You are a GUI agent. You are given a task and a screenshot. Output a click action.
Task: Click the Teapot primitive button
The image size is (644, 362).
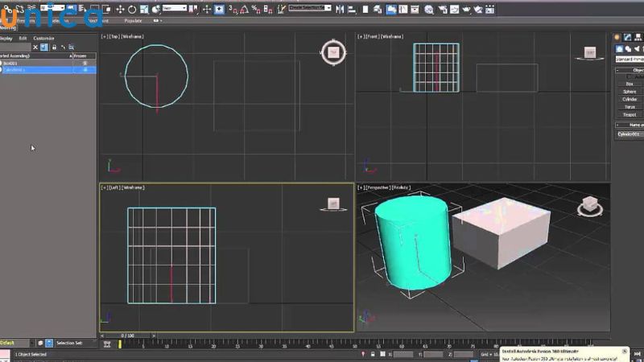click(630, 114)
